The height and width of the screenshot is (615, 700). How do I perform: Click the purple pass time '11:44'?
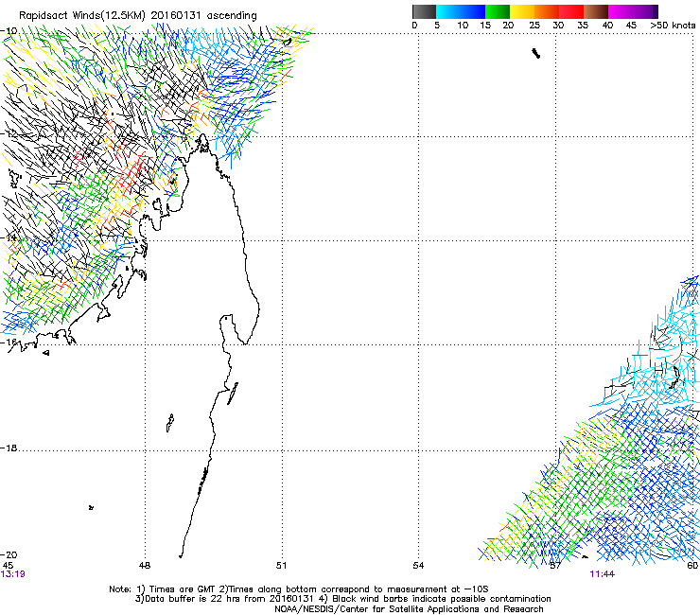tap(603, 574)
